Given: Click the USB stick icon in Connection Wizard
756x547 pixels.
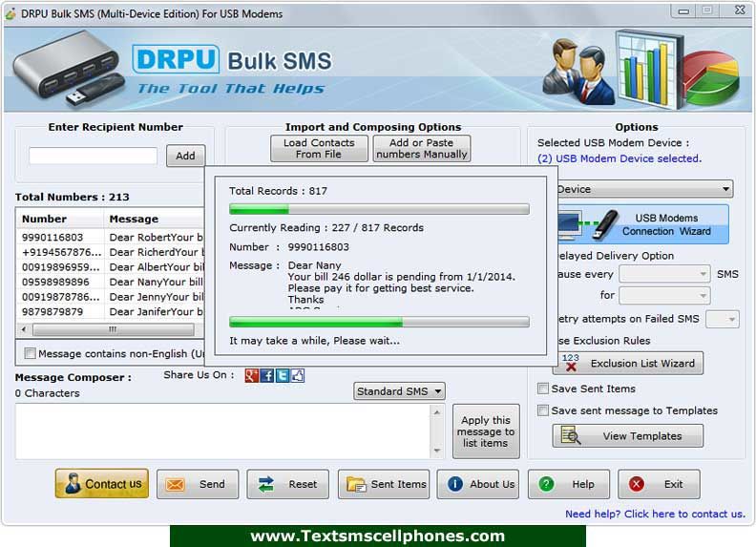Looking at the screenshot, I should coord(605,224).
